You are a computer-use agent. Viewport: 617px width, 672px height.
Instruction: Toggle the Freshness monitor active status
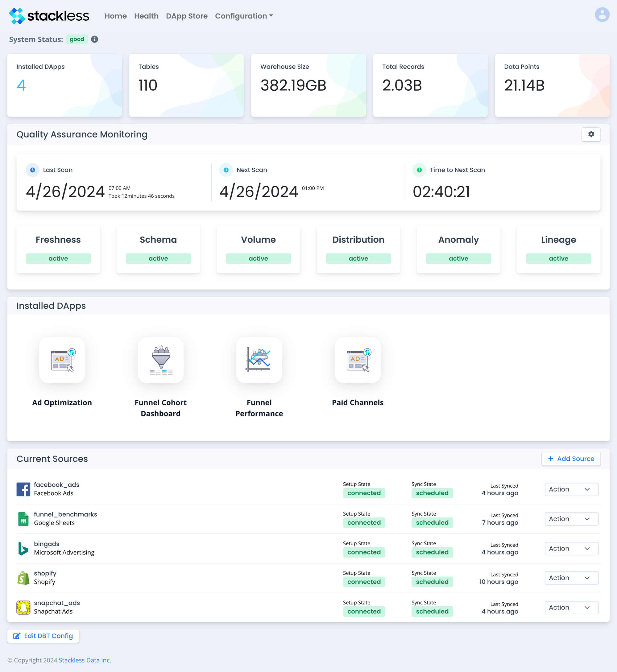[58, 258]
